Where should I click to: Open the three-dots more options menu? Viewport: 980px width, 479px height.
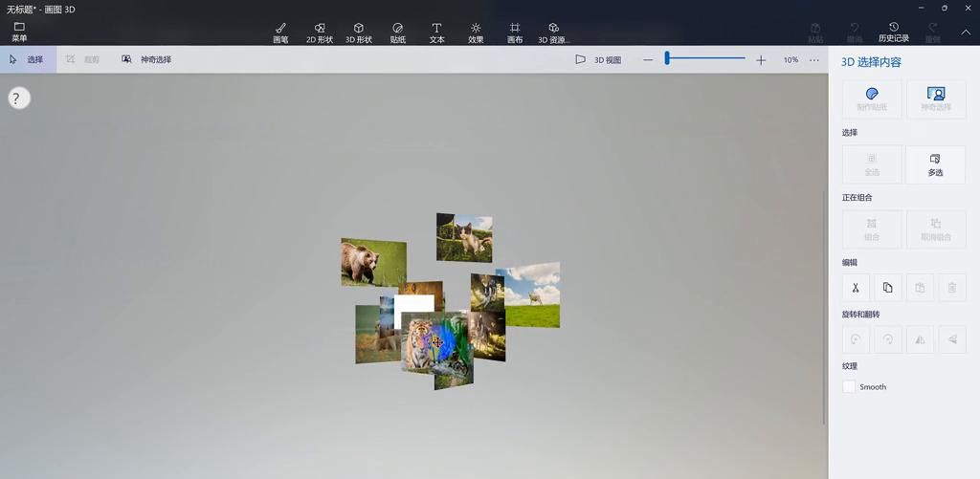[x=813, y=60]
